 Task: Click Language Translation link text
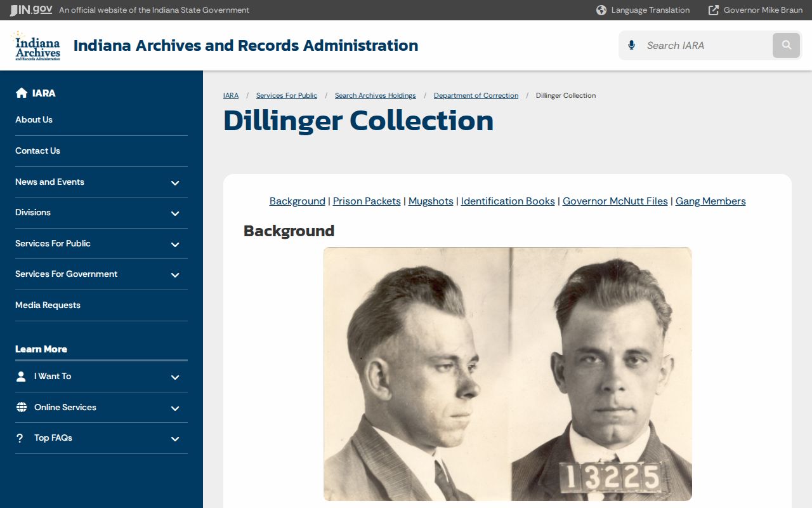pyautogui.click(x=650, y=10)
